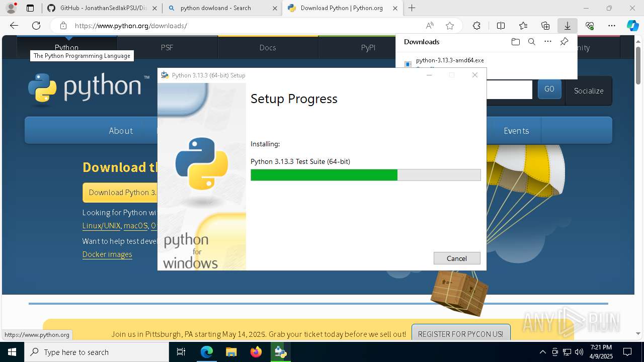Viewport: 644px width, 362px height.
Task: Open the Windows Start menu
Action: 12,352
